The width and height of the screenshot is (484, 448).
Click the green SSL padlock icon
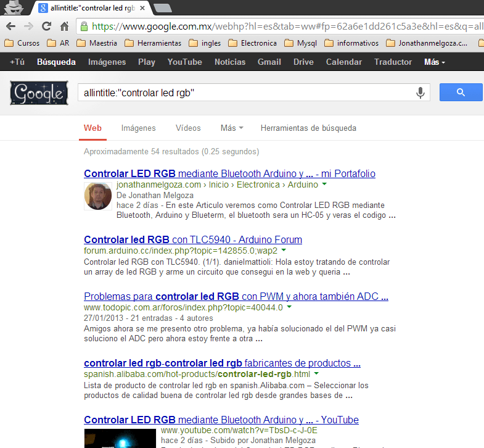84,27
